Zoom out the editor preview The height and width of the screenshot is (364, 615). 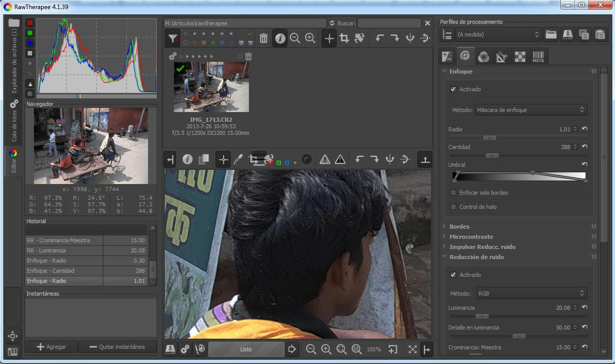pos(311,349)
